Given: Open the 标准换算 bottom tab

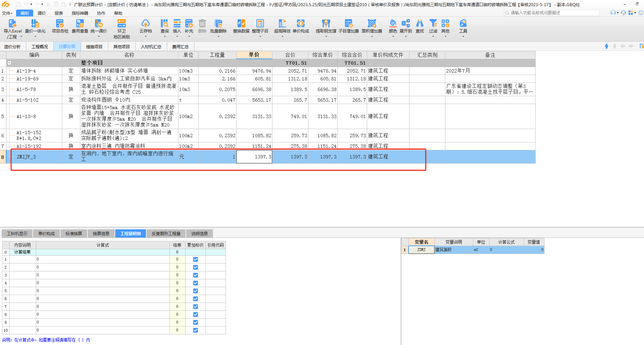Looking at the screenshot, I should point(74,233).
